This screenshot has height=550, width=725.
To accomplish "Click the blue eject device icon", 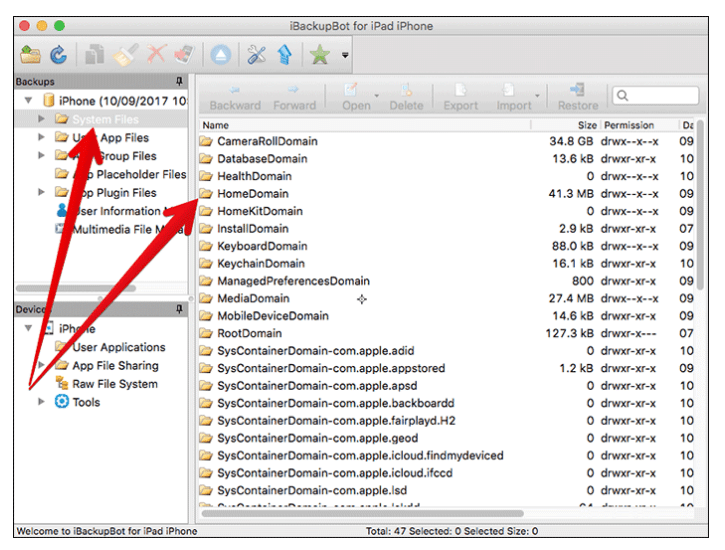I will coord(221,56).
